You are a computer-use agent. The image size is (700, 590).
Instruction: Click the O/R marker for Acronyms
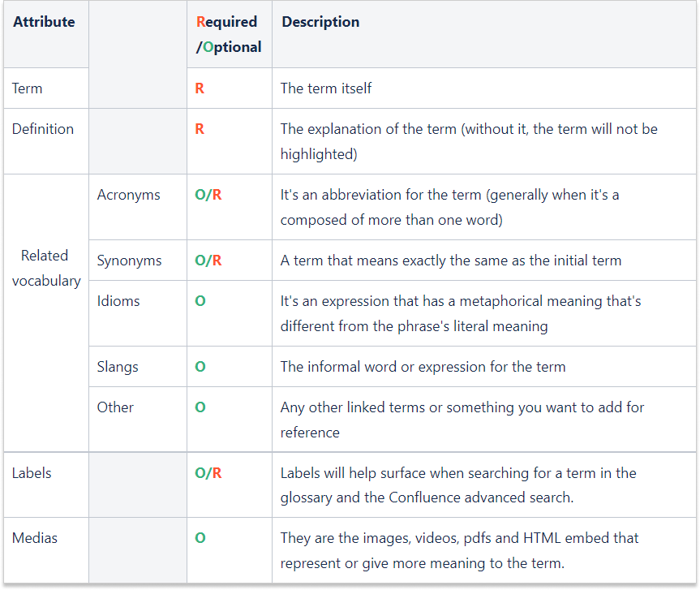pos(208,195)
